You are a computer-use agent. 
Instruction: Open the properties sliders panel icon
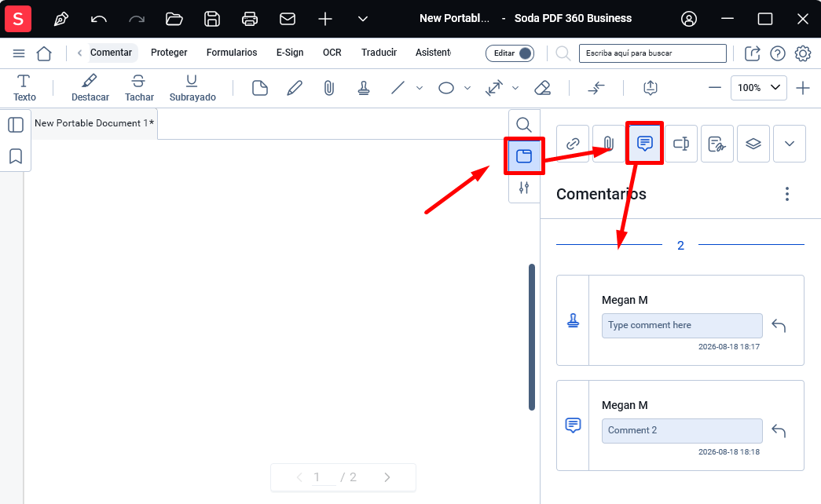pos(523,188)
